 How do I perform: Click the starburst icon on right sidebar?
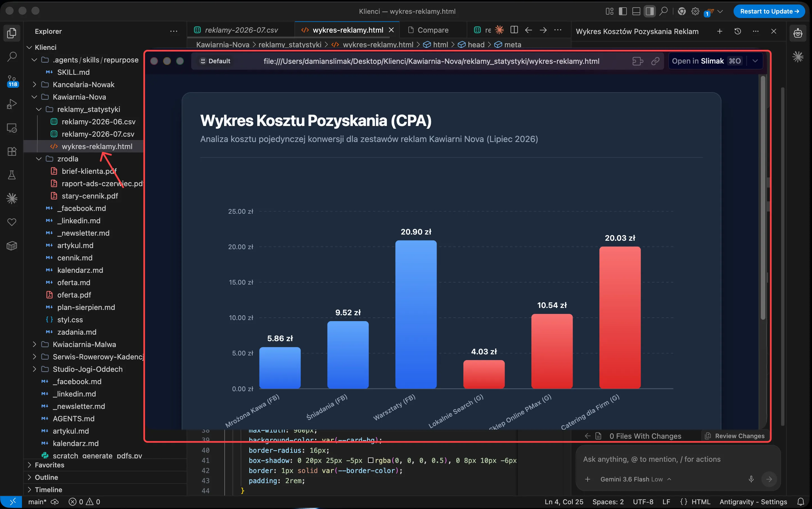click(x=798, y=57)
